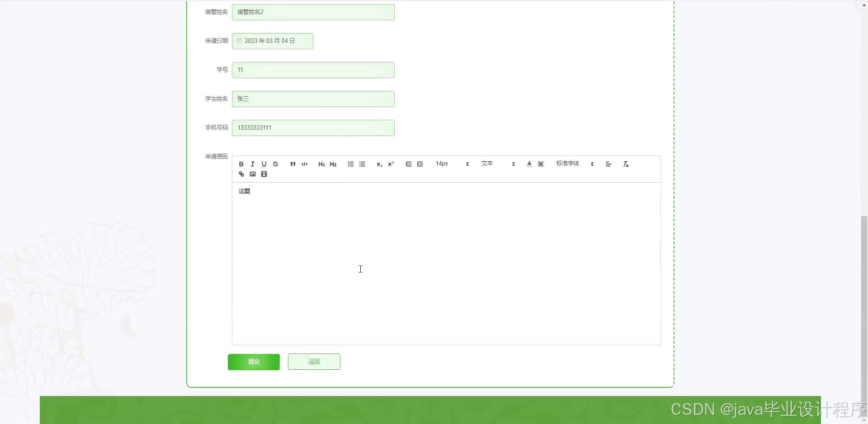Insert a hyperlink
Viewport: 868px width, 424px height.
[241, 174]
